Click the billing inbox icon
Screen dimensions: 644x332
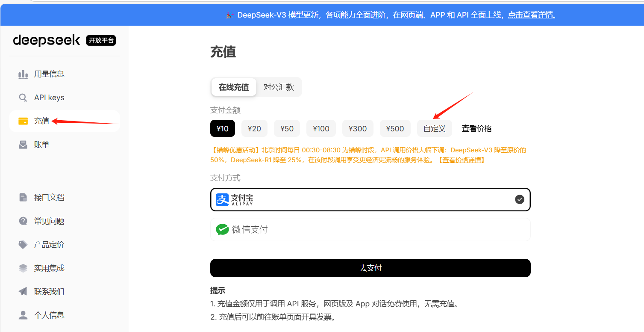click(x=23, y=145)
